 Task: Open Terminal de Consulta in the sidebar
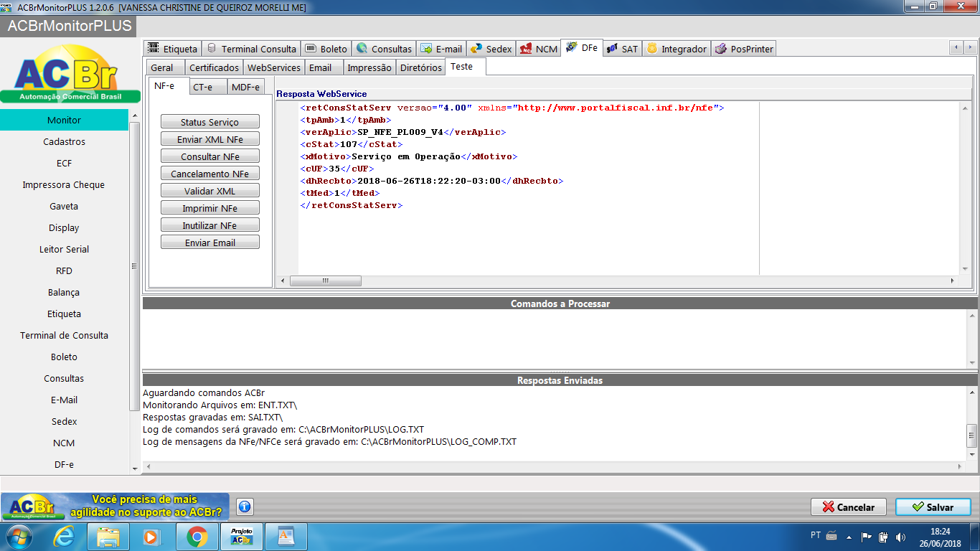[65, 335]
